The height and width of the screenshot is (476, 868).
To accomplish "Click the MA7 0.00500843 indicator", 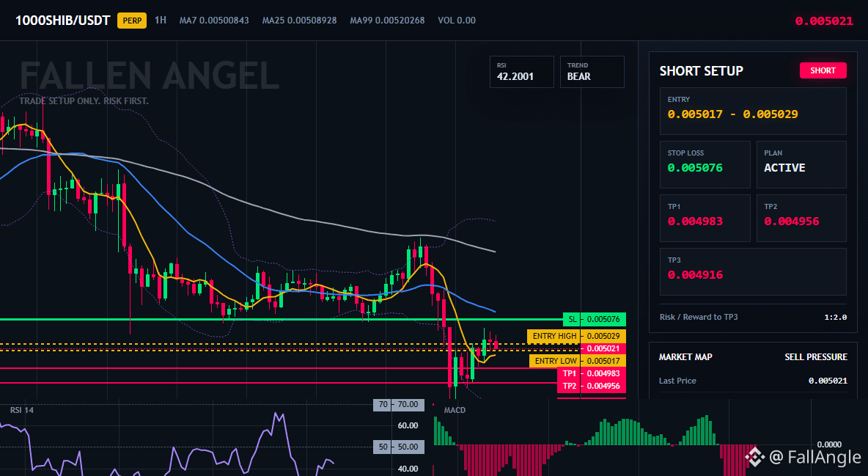I will pyautogui.click(x=214, y=21).
